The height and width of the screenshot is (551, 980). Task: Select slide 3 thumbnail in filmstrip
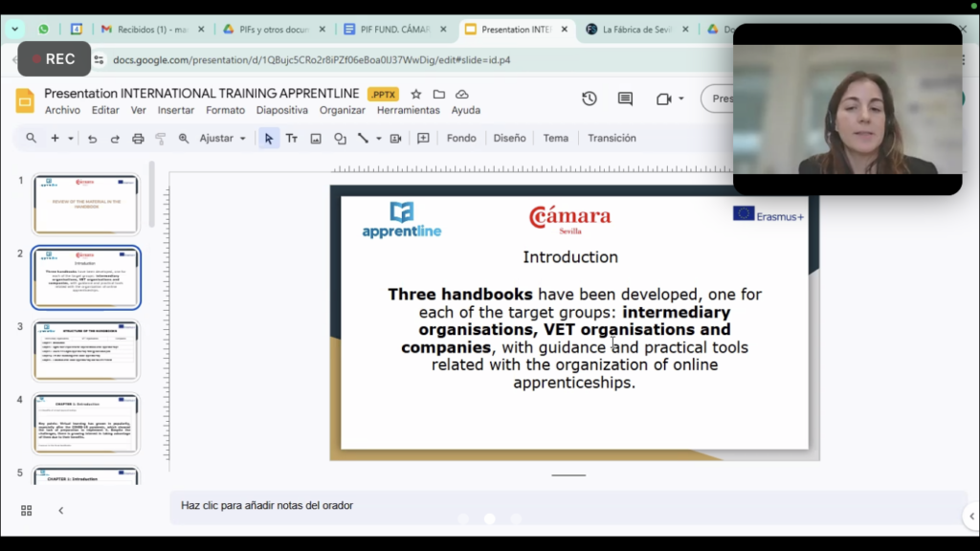86,351
